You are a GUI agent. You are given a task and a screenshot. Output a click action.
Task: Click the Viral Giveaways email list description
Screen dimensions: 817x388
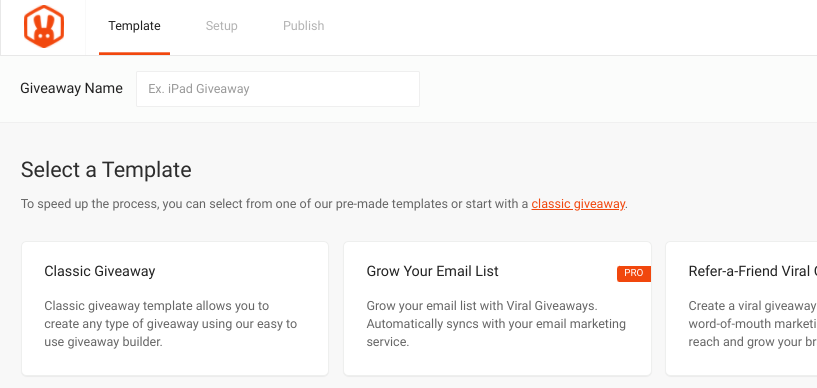pos(496,324)
